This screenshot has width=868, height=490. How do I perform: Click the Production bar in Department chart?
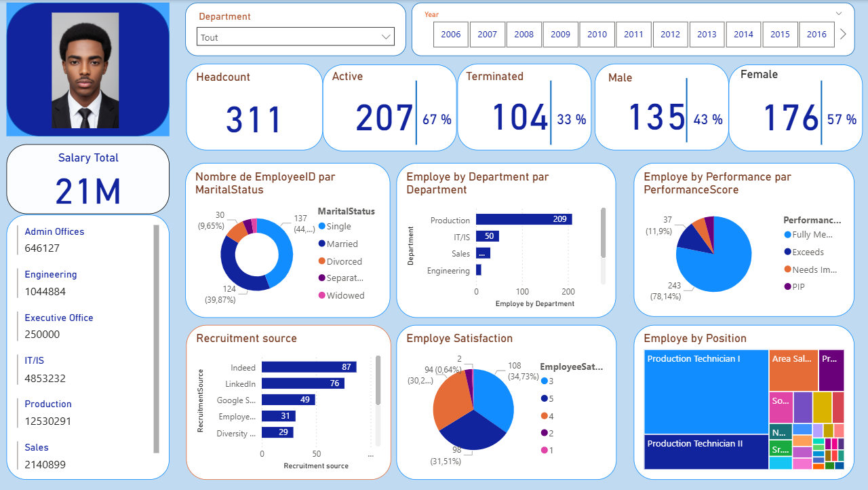pos(524,219)
